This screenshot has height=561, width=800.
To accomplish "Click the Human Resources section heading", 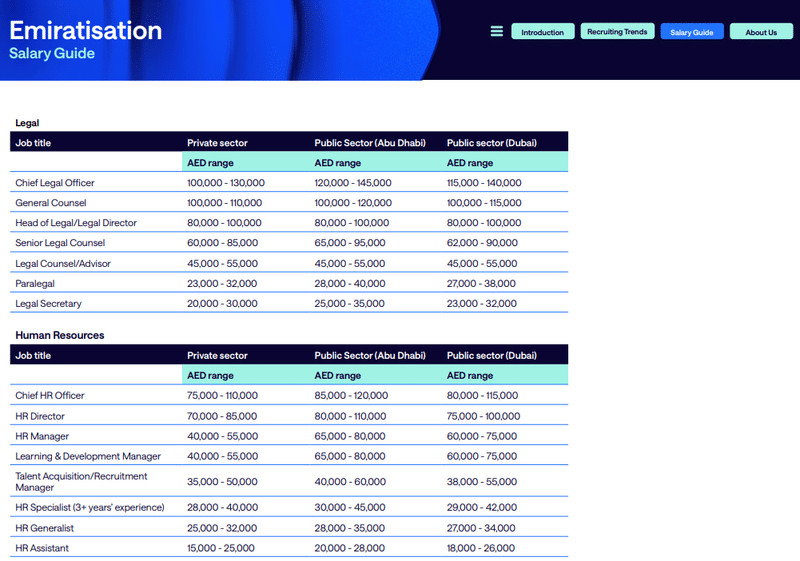I will (x=60, y=335).
